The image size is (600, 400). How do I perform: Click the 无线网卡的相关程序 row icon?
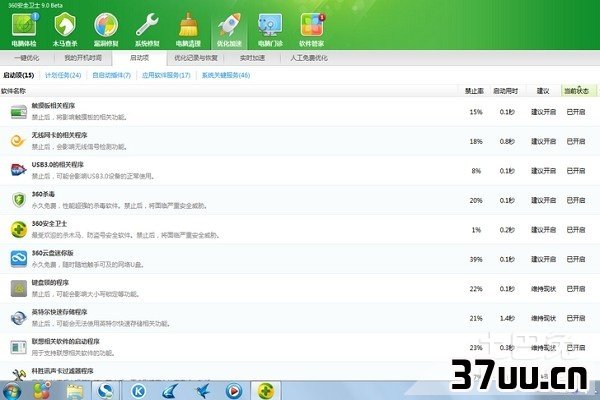pos(18,141)
